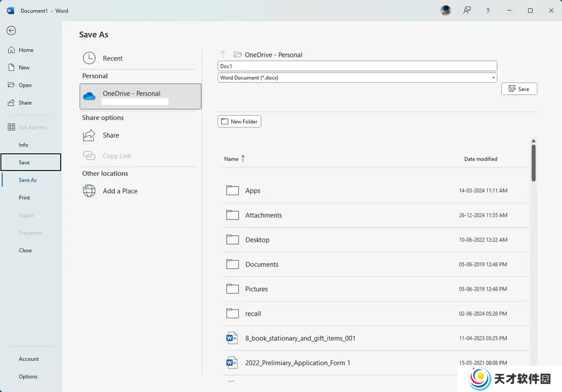The height and width of the screenshot is (392, 562).
Task: Click the date 26-12-2024 11:55 AM
Action: point(483,215)
